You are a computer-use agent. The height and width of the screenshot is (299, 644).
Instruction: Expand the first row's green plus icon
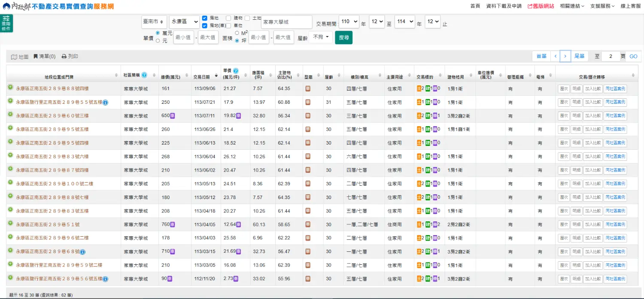point(10,88)
